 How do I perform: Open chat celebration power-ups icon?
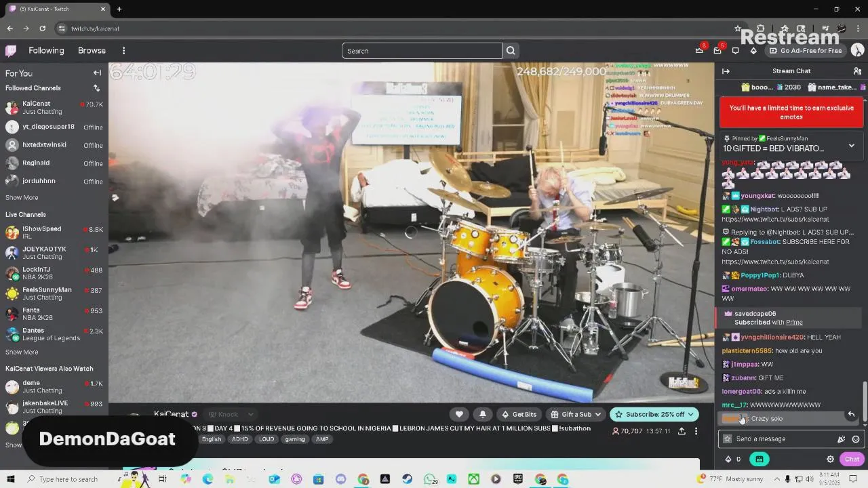pyautogui.click(x=842, y=439)
